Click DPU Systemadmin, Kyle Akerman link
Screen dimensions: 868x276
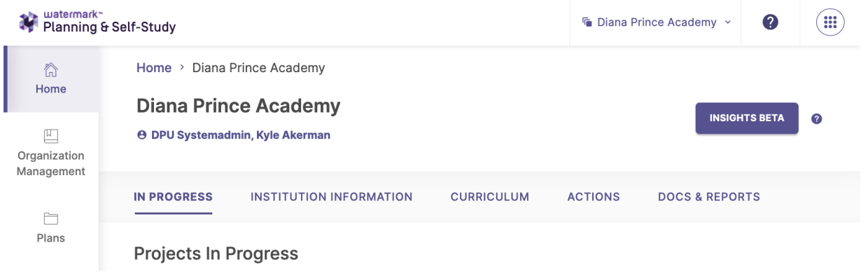(240, 135)
